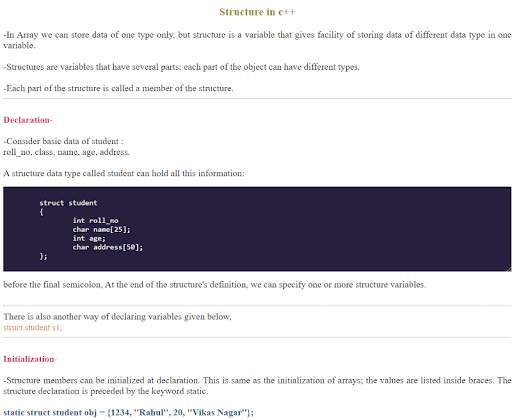512x420 pixels.
Task: Click the opening '{' brace in code block
Action: pyautogui.click(x=41, y=212)
